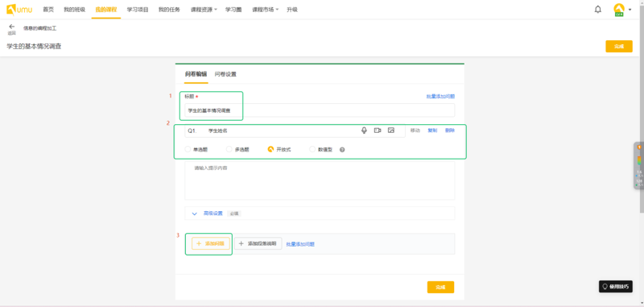Open the 课程市场 dropdown menu

[266, 10]
